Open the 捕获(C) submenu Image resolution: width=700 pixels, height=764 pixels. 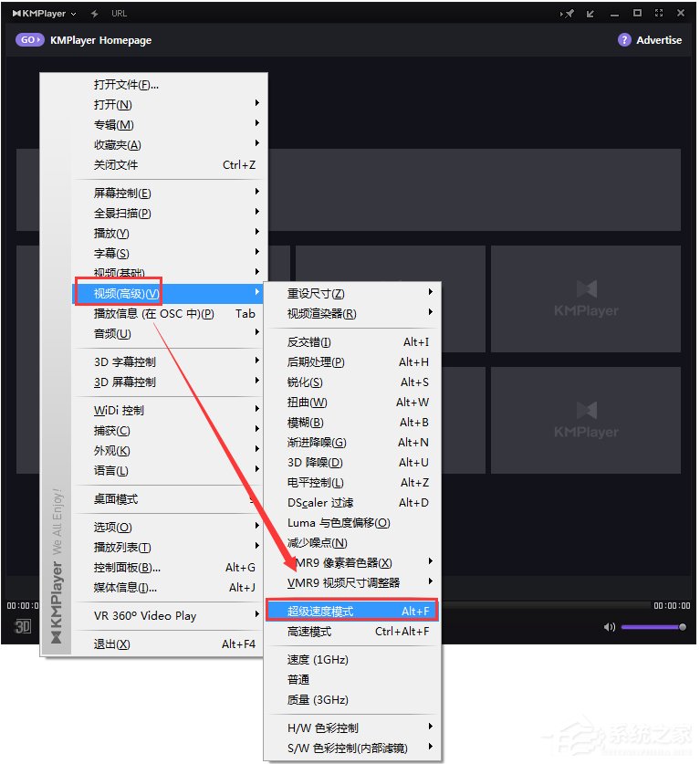(x=168, y=431)
